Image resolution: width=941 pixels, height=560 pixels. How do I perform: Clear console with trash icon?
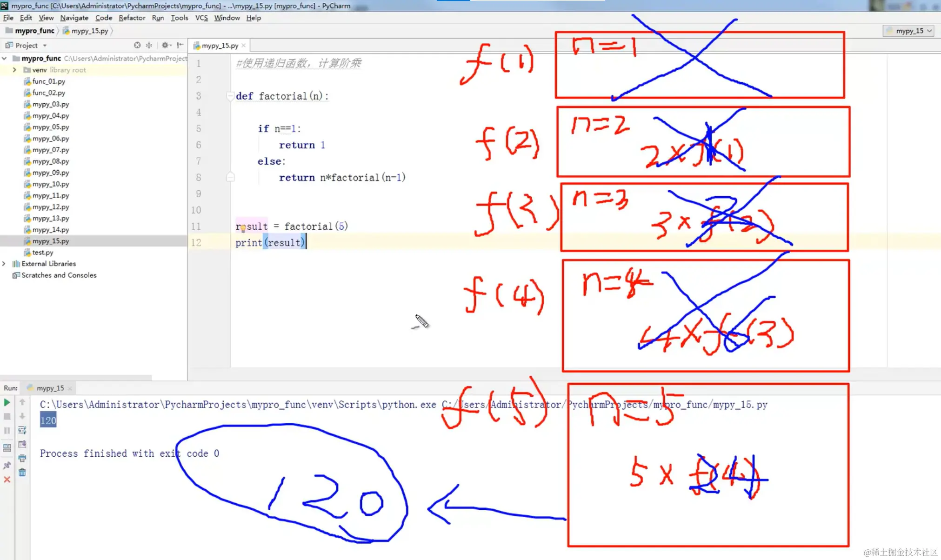(x=22, y=473)
